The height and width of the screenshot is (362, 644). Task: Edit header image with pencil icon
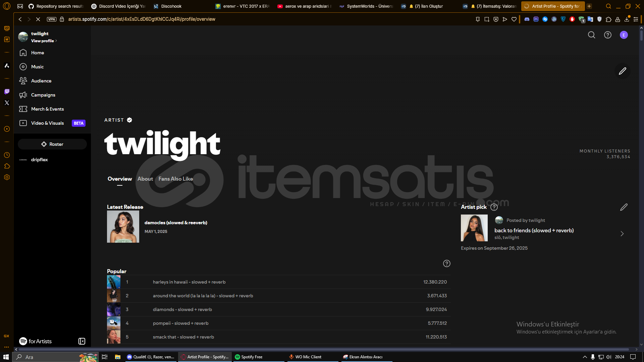[x=622, y=71]
